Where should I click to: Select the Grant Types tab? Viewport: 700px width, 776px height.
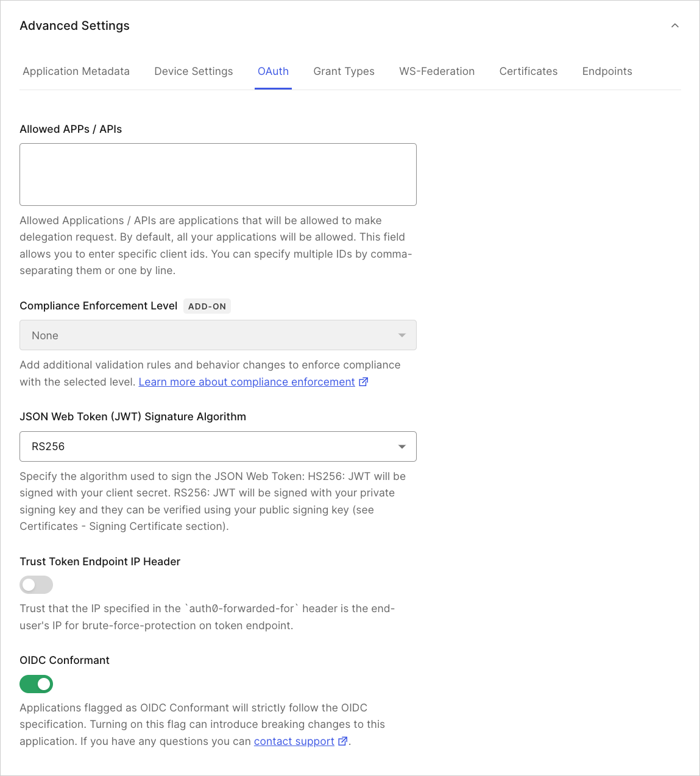tap(344, 71)
